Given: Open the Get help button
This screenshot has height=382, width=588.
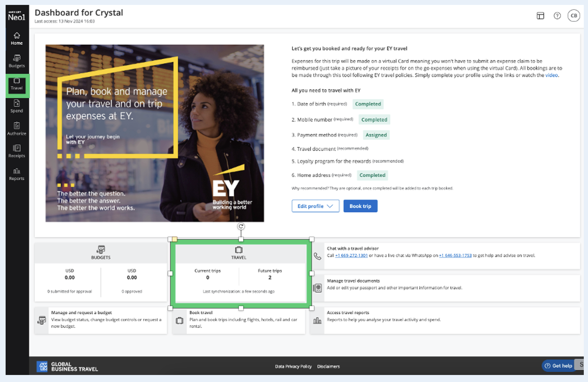Looking at the screenshot, I should click(x=558, y=366).
